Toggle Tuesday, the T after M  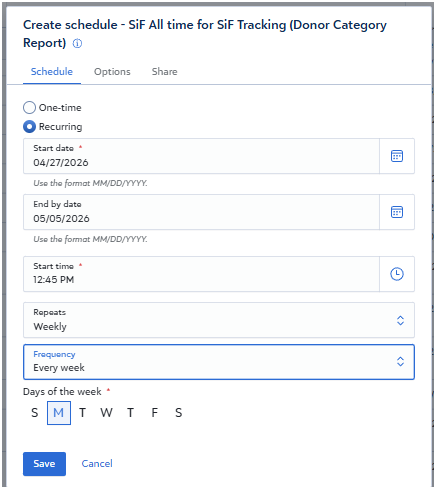(82, 413)
